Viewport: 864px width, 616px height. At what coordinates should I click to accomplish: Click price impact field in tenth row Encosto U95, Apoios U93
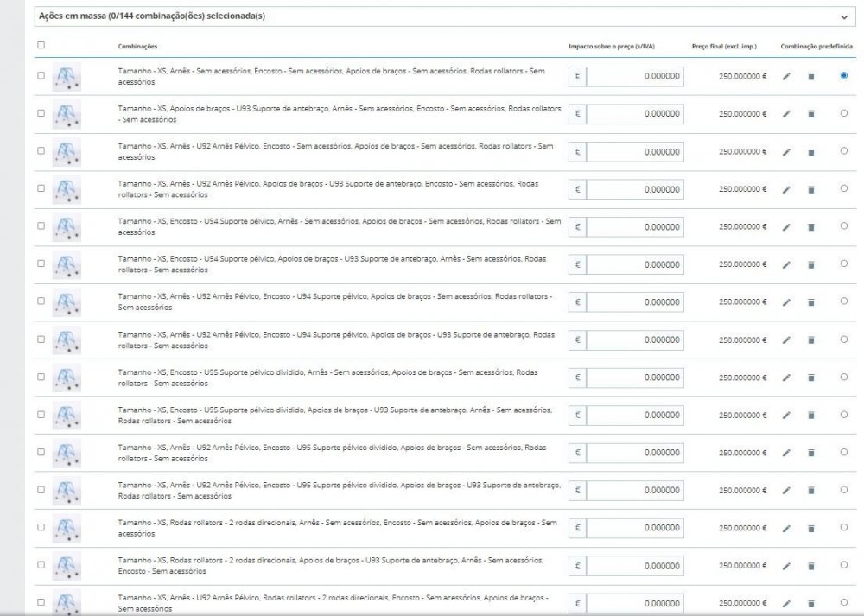coord(635,416)
